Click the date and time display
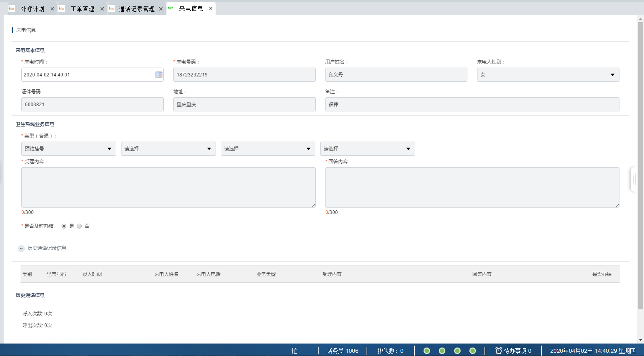This screenshot has width=644, height=356. click(x=593, y=351)
